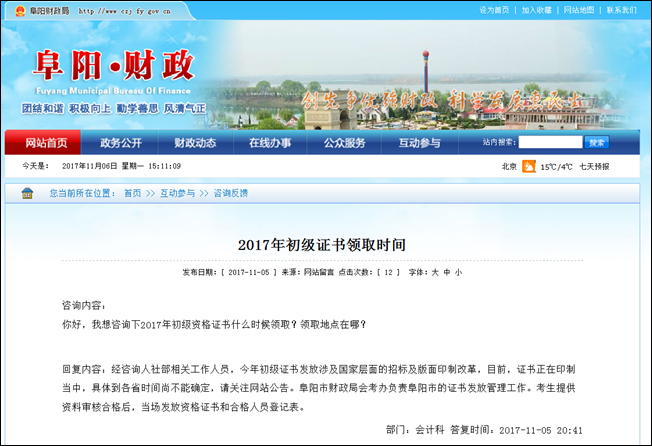Click the 点击次数 count text
This screenshot has width=652, height=446.
click(369, 272)
